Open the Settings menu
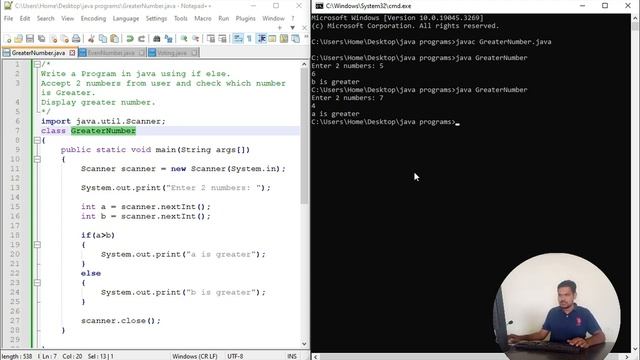This screenshot has width=640, height=360. point(156,18)
